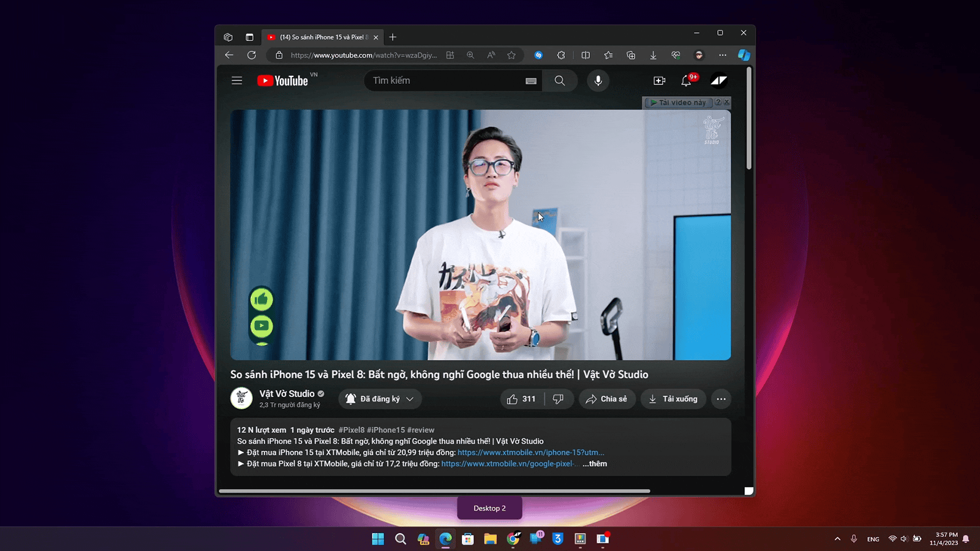The height and width of the screenshot is (551, 980).
Task: Open the tab actions menu icon
Action: point(249,37)
